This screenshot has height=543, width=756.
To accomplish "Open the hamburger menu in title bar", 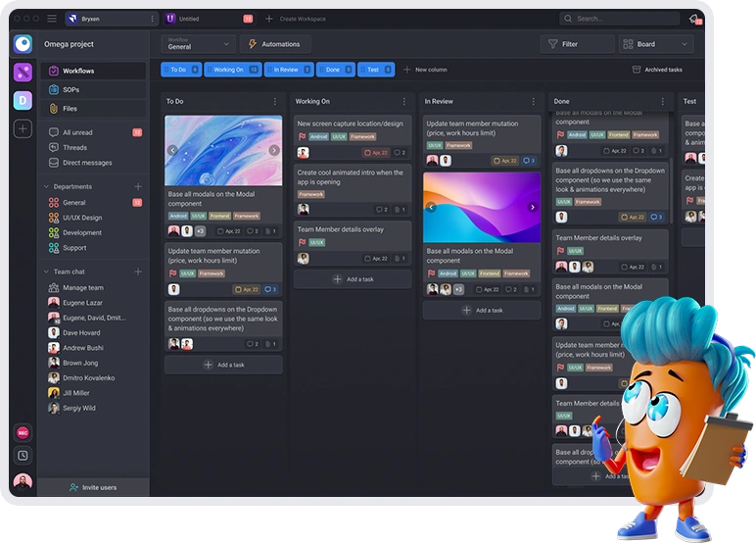I will coord(52,19).
